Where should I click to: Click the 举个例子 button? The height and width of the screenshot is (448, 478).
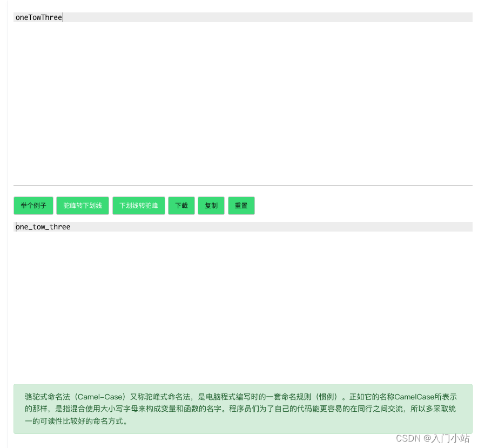(x=33, y=206)
